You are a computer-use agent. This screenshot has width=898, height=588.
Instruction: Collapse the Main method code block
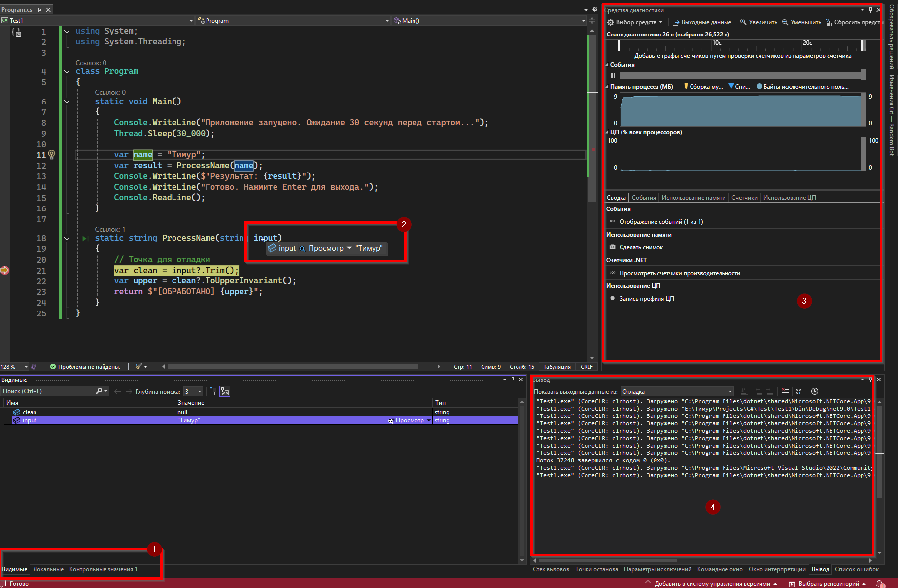pos(67,102)
